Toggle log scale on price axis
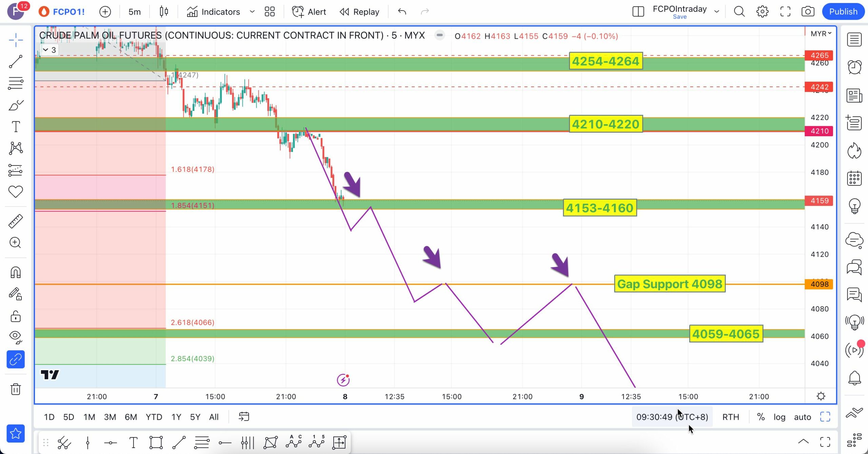The image size is (868, 454). click(x=779, y=417)
